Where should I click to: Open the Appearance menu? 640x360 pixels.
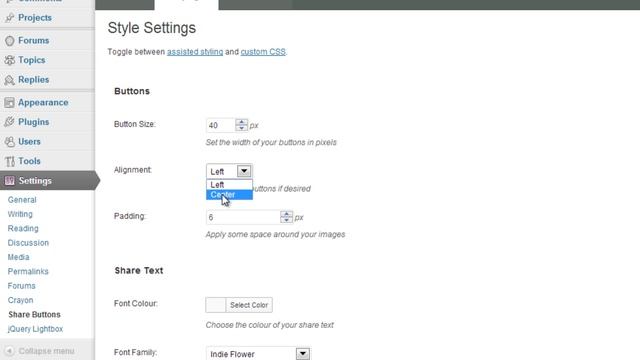click(43, 102)
